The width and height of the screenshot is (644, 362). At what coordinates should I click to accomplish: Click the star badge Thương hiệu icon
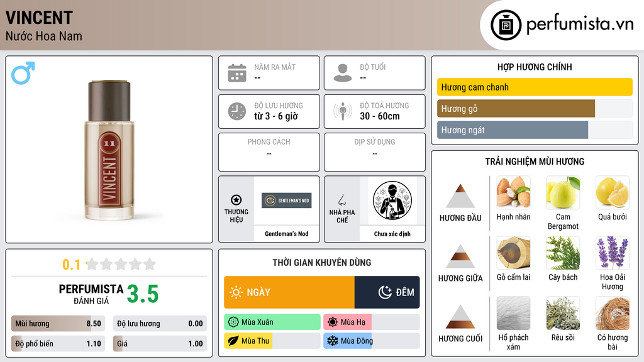[x=236, y=200]
